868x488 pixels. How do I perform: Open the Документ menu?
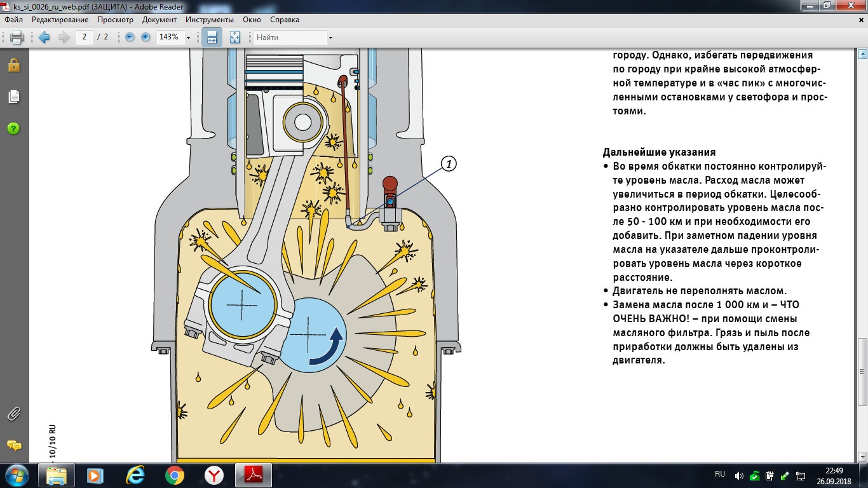(x=159, y=20)
